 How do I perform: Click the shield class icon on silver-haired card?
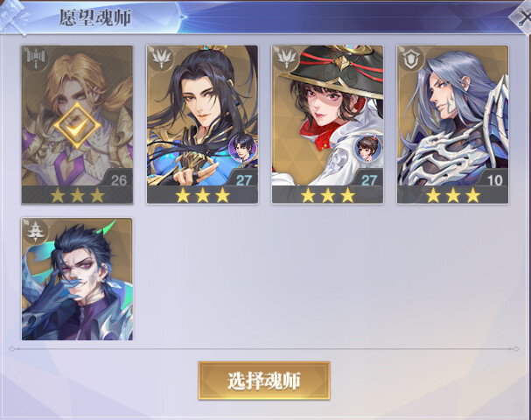click(x=411, y=59)
